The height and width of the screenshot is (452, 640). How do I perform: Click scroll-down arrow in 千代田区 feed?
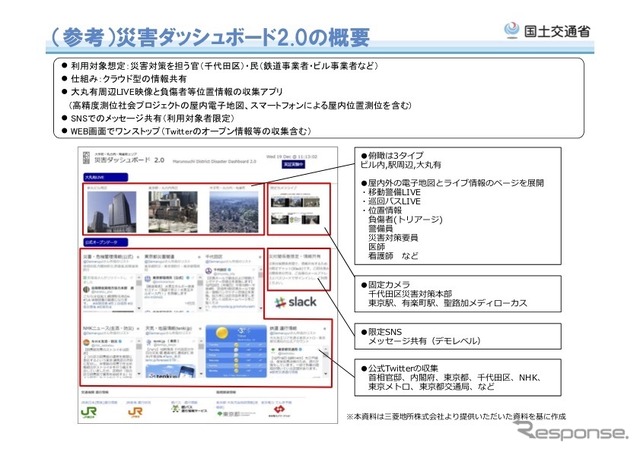[x=260, y=308]
